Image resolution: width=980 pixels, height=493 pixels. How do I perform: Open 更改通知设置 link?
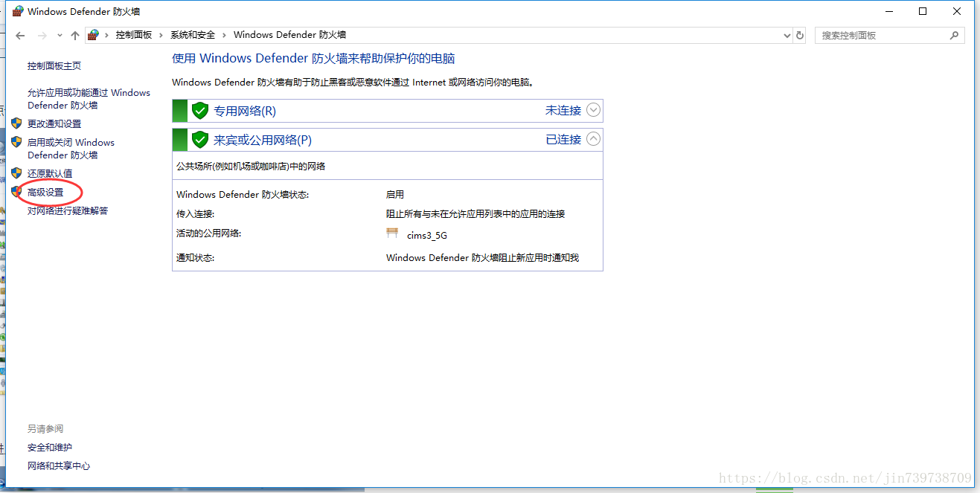pyautogui.click(x=54, y=123)
